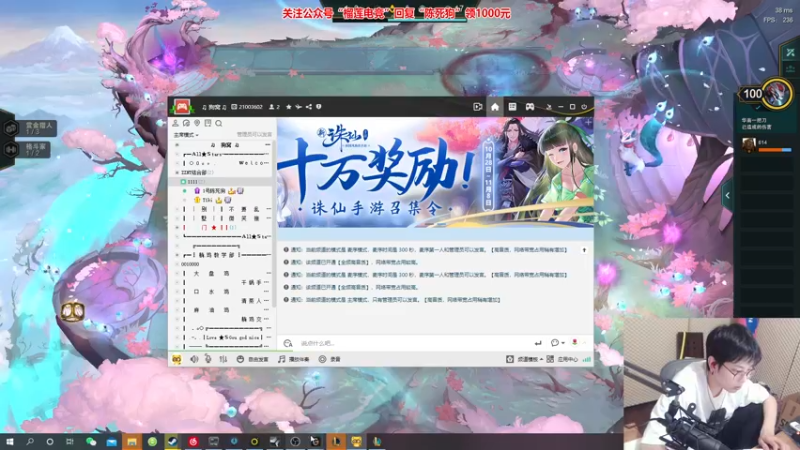Click the 录音 record button
Screen dimensions: 800x450
pyautogui.click(x=330, y=359)
